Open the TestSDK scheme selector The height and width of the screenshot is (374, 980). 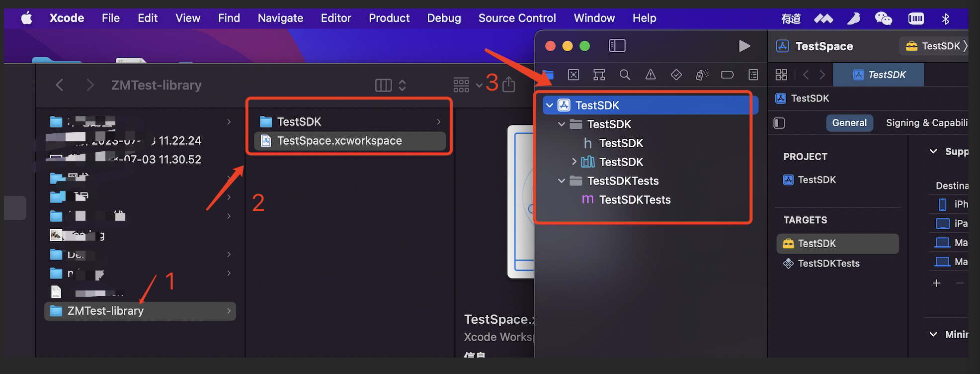933,46
